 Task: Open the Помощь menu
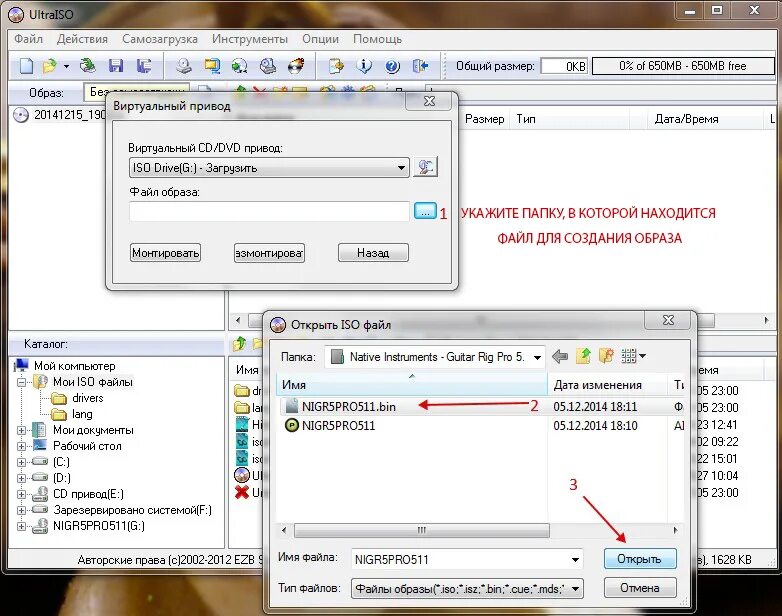(x=377, y=39)
